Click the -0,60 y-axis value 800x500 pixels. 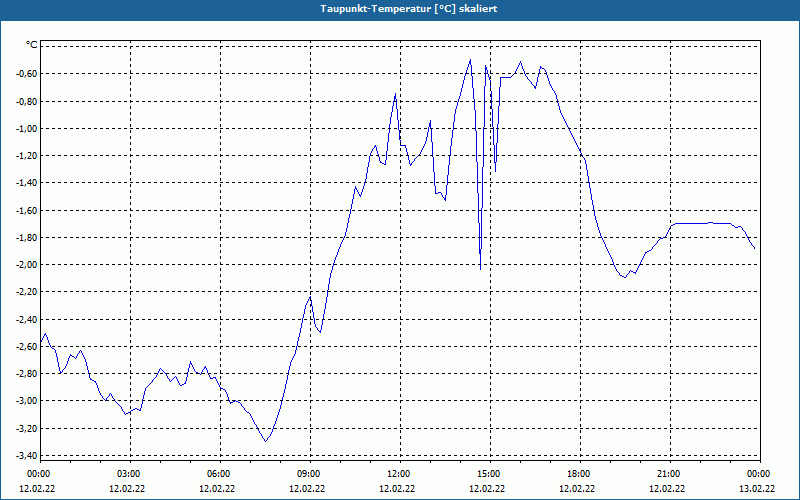pyautogui.click(x=27, y=73)
